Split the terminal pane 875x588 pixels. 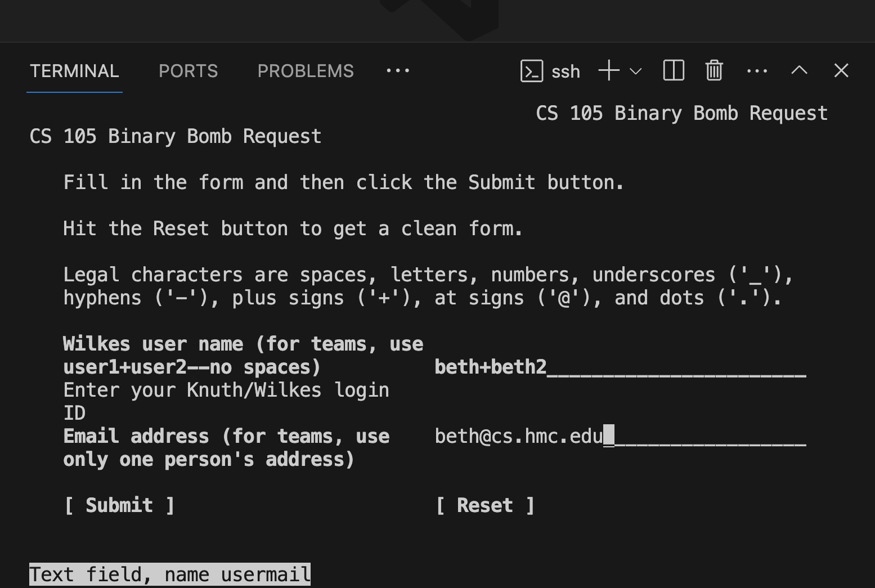(674, 71)
